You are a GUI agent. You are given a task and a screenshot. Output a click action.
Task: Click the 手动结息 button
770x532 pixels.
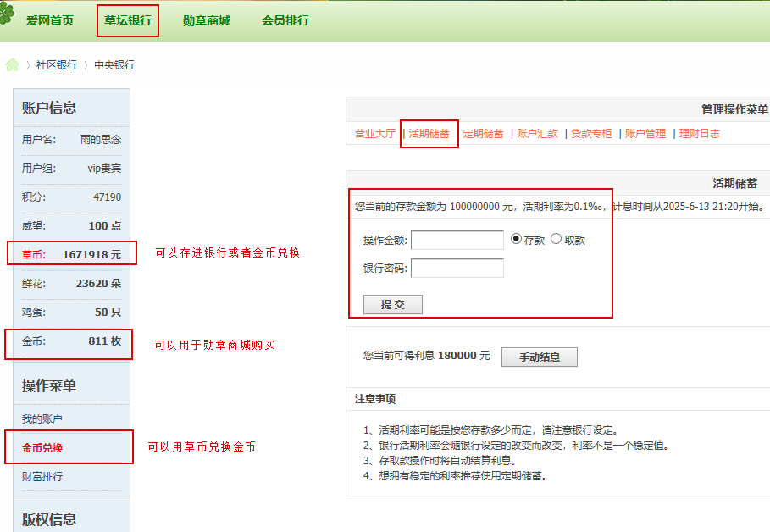(x=540, y=357)
